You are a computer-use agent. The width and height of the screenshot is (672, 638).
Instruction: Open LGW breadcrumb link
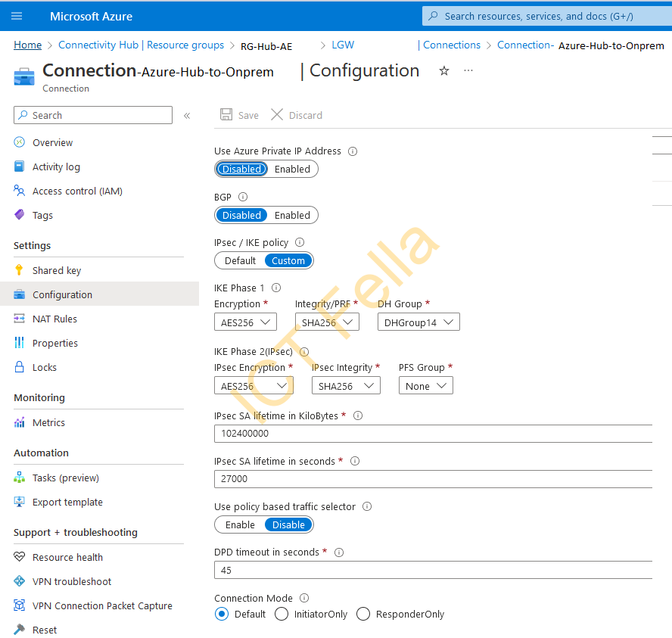pyautogui.click(x=343, y=45)
